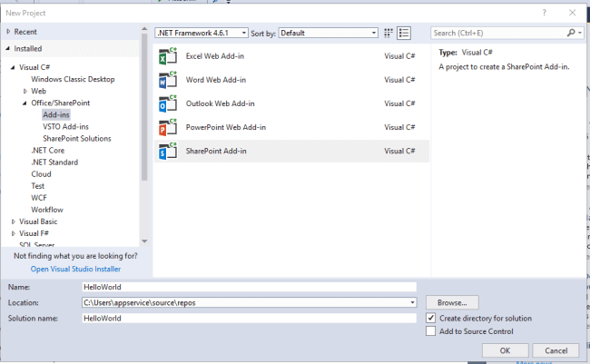Switch to small icons grid view
Image resolution: width=590 pixels, height=364 pixels.
388,33
